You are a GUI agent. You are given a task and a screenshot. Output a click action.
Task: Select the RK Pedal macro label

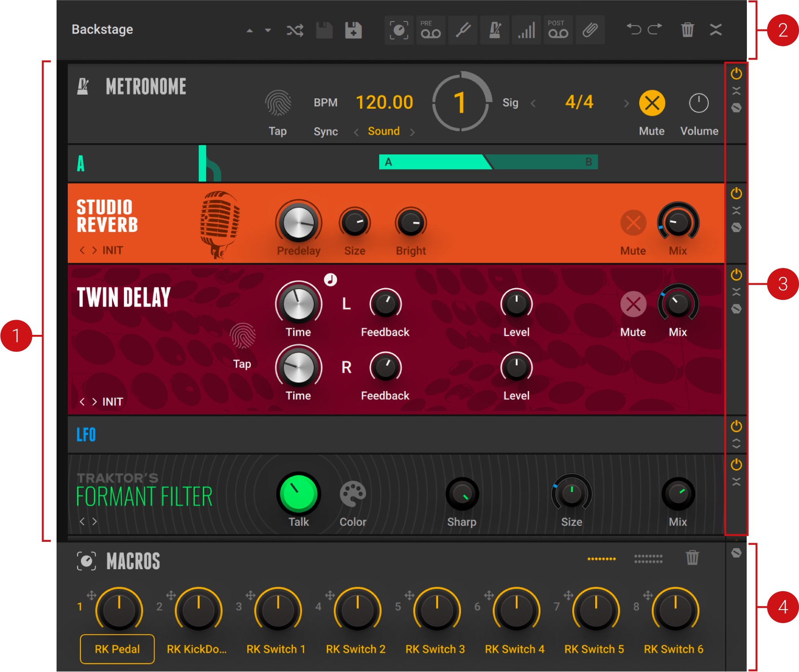[x=117, y=649]
